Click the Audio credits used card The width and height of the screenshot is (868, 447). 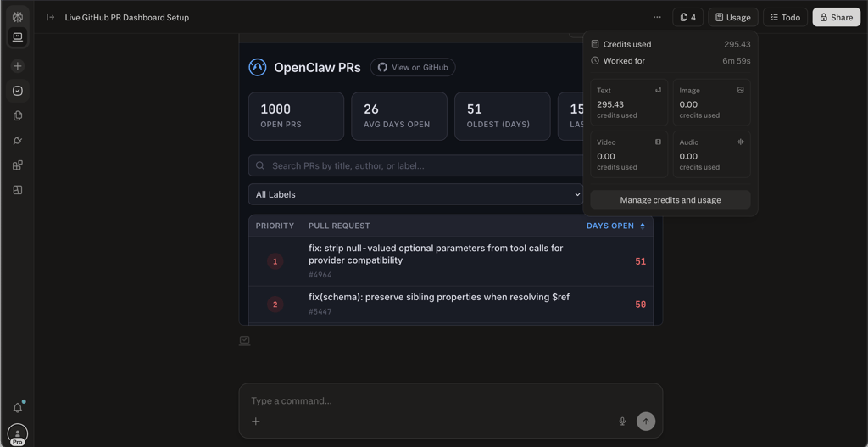[712, 154]
